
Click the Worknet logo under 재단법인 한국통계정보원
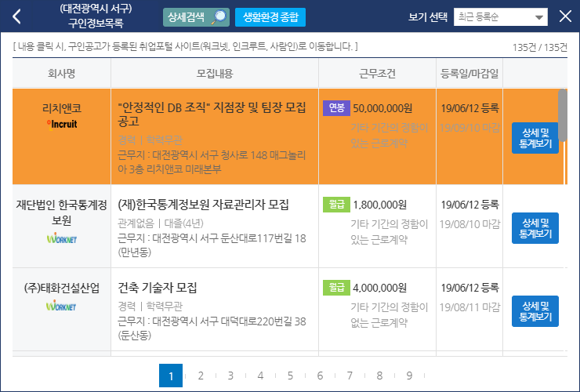[62, 239]
